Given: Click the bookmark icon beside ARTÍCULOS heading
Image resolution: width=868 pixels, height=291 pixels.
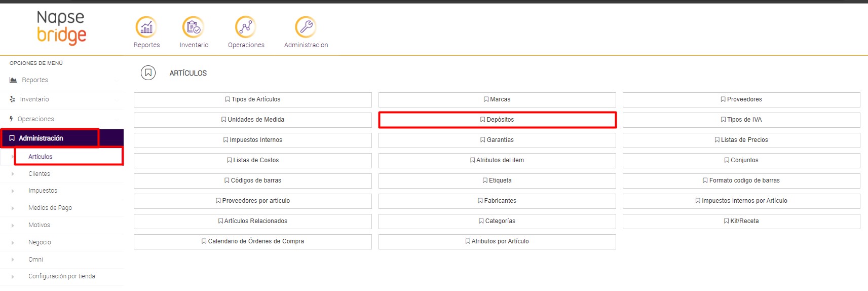Looking at the screenshot, I should (148, 73).
